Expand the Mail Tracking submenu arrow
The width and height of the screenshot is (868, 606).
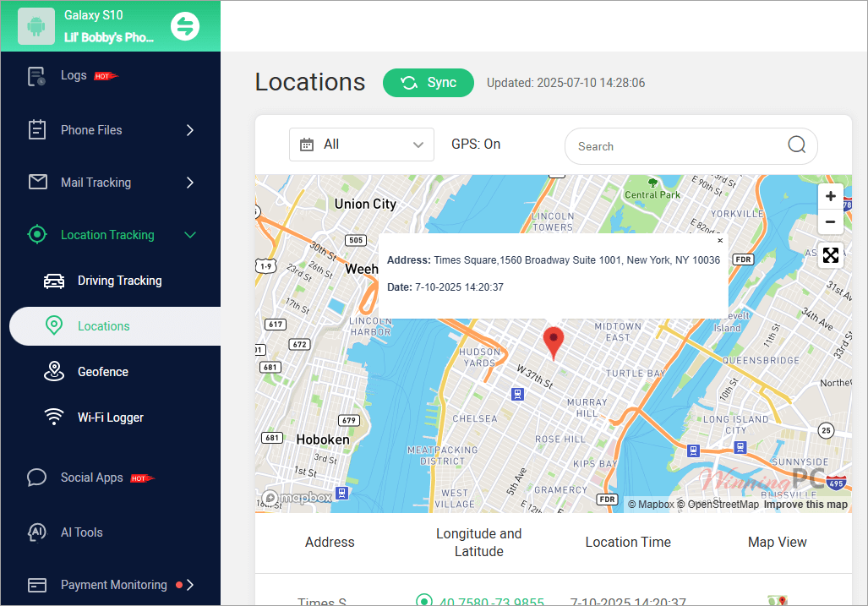190,182
